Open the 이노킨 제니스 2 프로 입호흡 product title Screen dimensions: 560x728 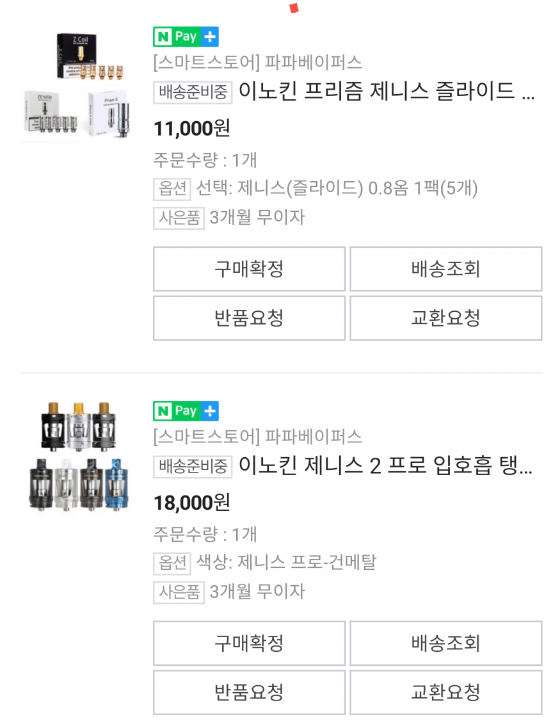pos(386,466)
